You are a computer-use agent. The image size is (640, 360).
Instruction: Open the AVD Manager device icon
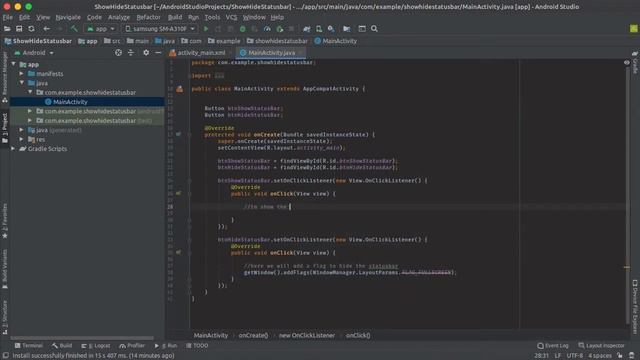(x=319, y=29)
